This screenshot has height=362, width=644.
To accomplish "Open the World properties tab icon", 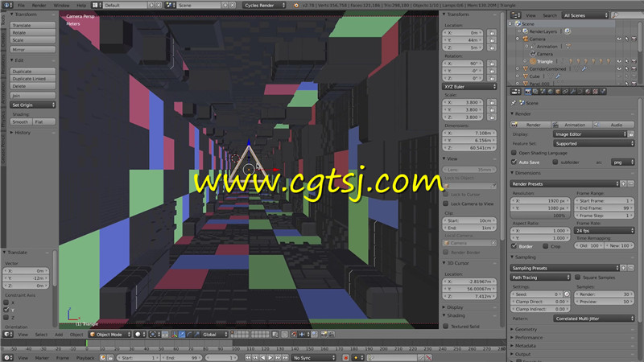I will pos(551,92).
